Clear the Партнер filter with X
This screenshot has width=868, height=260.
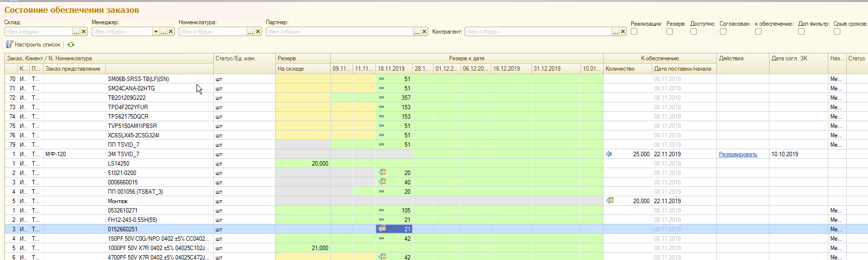(424, 32)
